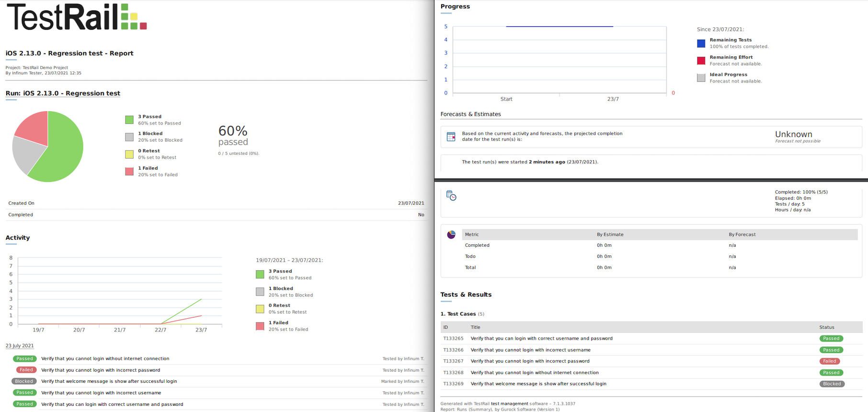868x412 pixels.
Task: Click the '23/7' label on the Progress chart axis
Action: click(613, 99)
